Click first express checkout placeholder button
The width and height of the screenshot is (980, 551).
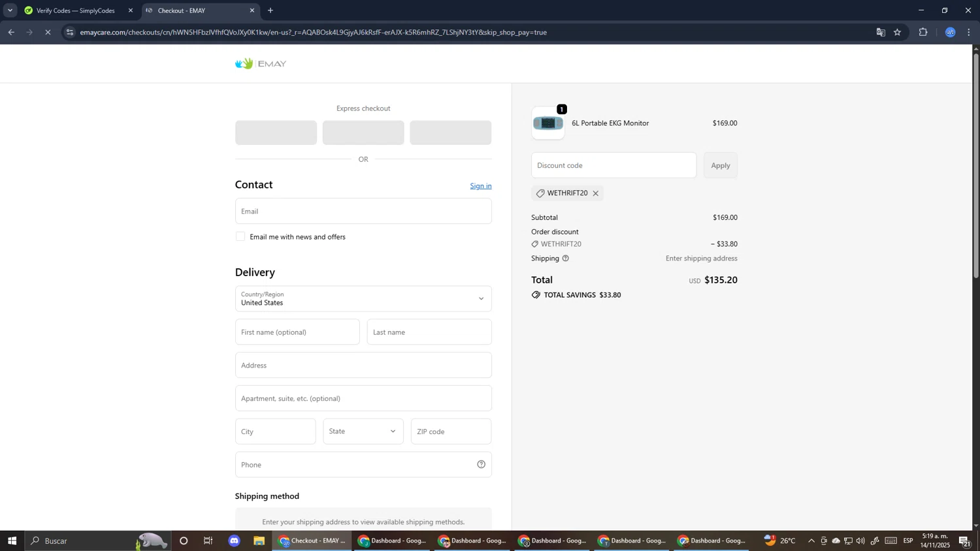pyautogui.click(x=276, y=133)
